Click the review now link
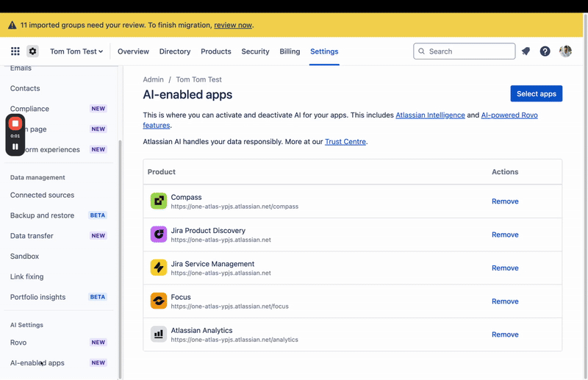Screen dimensions: 588x380 [x=233, y=25]
